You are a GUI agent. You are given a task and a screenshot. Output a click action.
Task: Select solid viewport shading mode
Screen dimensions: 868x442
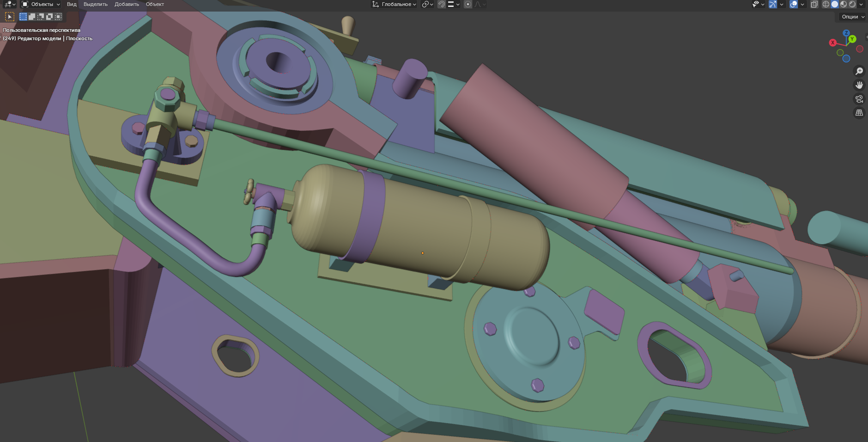point(835,4)
